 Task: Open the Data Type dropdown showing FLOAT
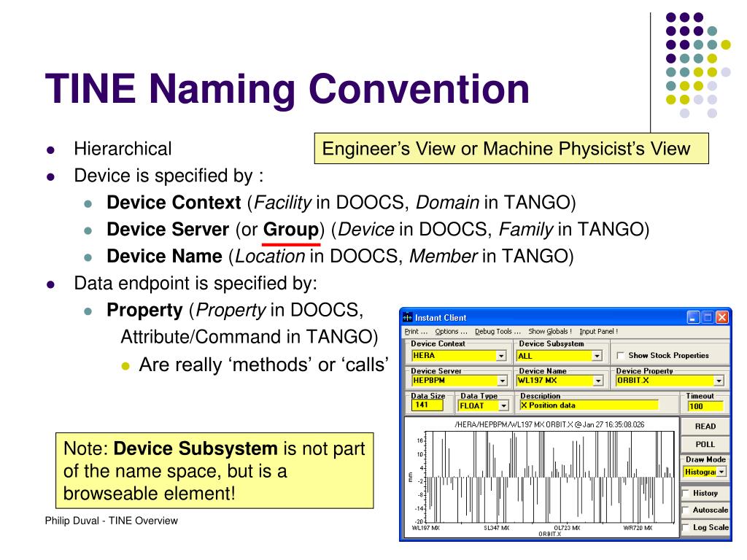pyautogui.click(x=503, y=405)
